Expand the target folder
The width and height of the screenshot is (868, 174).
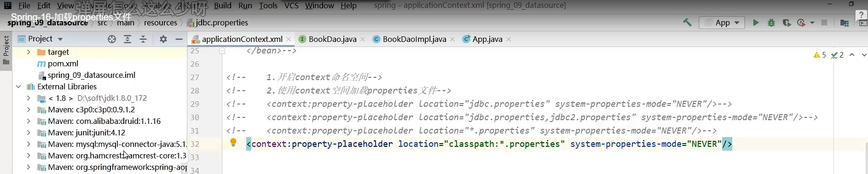point(29,52)
